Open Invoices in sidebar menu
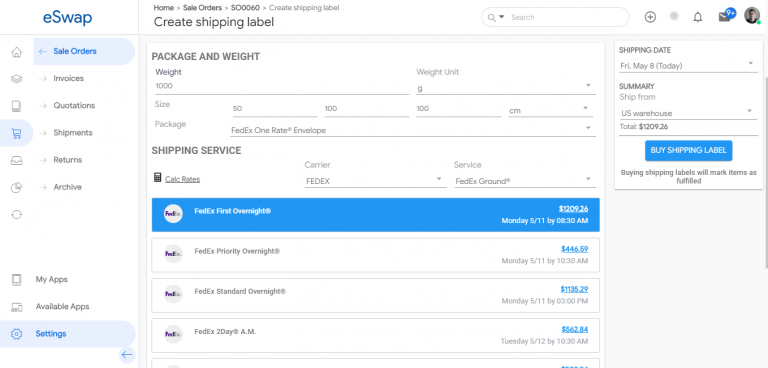The image size is (768, 368). 69,78
